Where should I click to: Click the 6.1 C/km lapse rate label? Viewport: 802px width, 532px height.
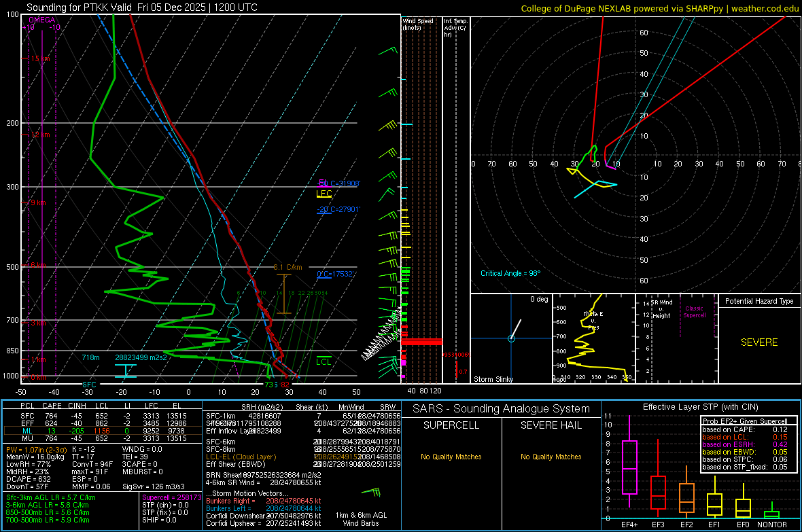(288, 267)
